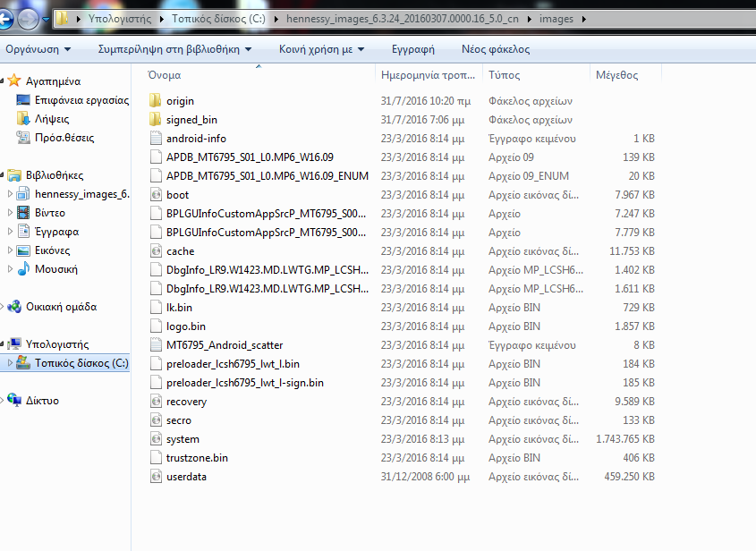This screenshot has width=756, height=551.
Task: Expand the Βίντεο tree node
Action: pos(10,213)
